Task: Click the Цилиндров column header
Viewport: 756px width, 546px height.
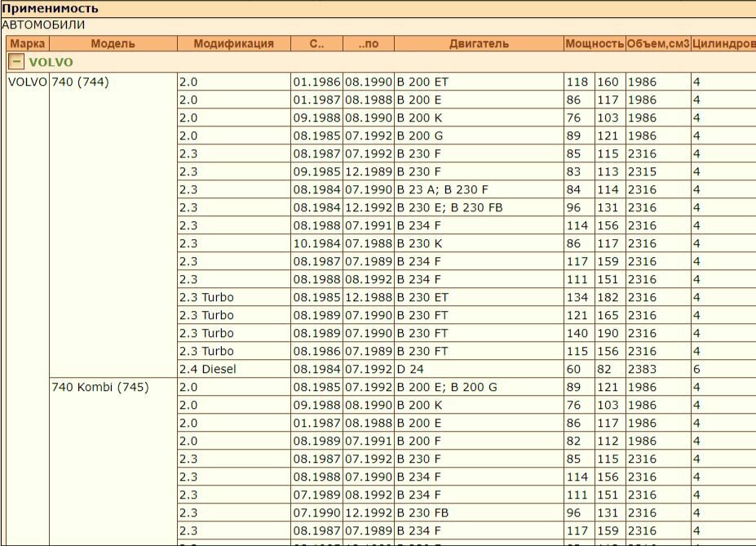Action: tap(723, 43)
